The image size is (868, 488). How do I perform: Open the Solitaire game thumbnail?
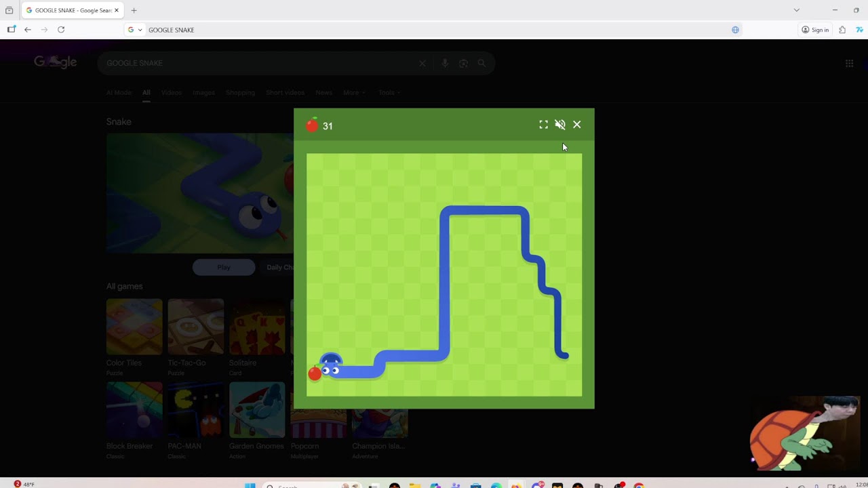(x=257, y=327)
